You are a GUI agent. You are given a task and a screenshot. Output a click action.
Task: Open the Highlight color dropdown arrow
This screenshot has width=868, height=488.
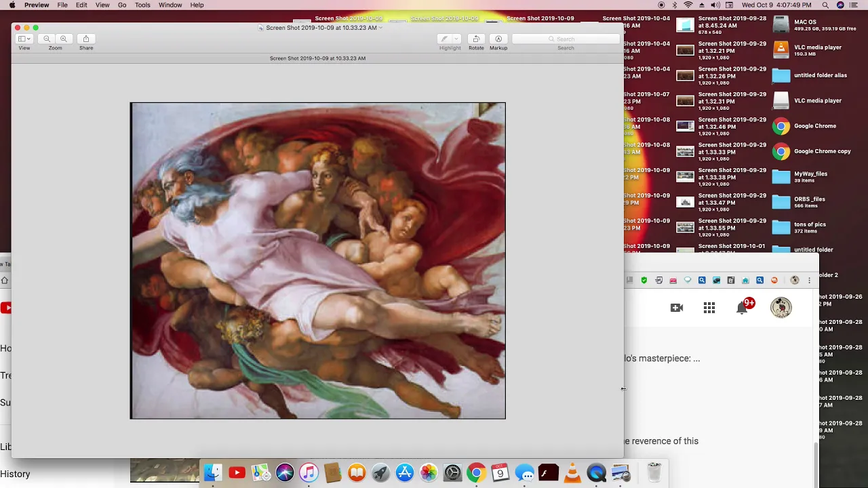457,39
